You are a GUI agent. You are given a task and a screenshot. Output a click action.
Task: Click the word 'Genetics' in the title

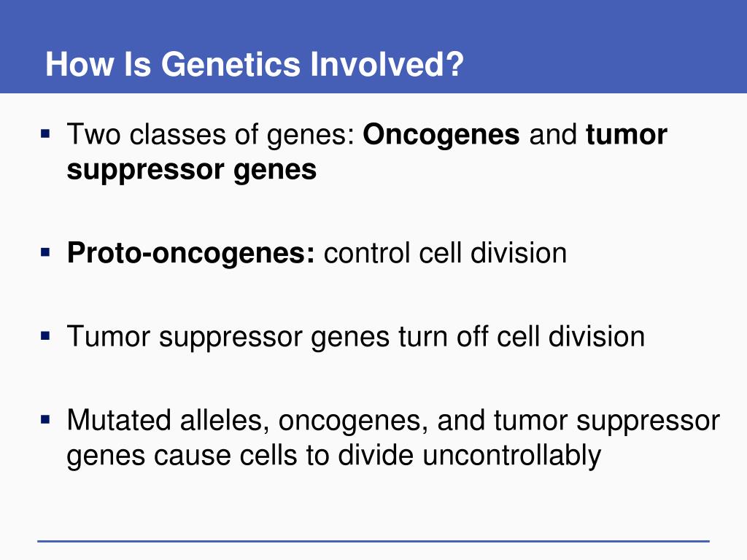tap(231, 64)
